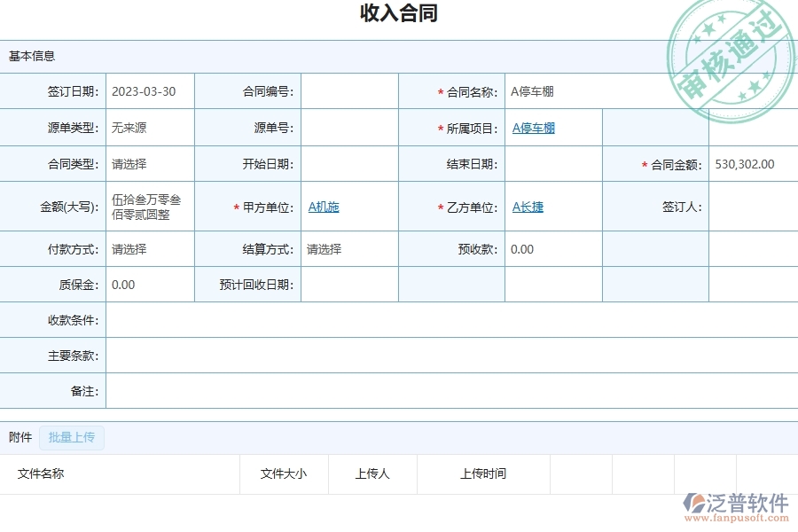Open the A停车棚 project link

tap(532, 127)
